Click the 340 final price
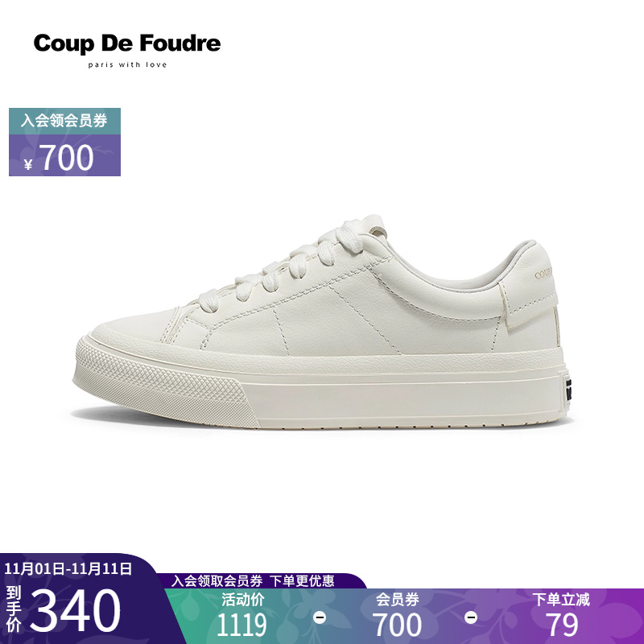 (75, 610)
